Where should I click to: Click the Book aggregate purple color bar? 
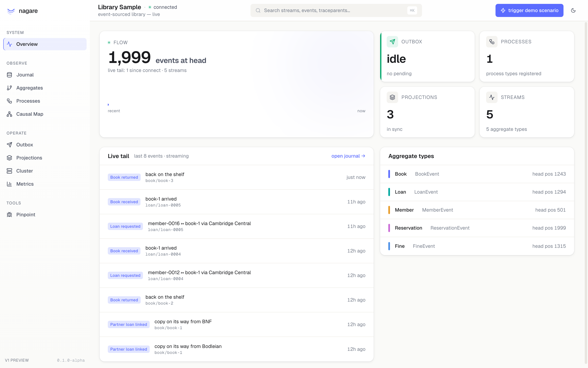click(389, 174)
